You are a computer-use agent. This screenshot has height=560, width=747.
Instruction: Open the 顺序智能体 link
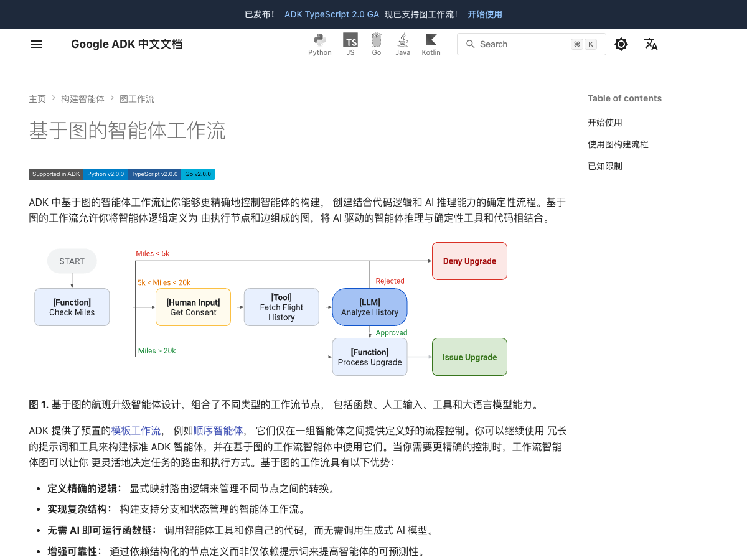click(x=218, y=431)
